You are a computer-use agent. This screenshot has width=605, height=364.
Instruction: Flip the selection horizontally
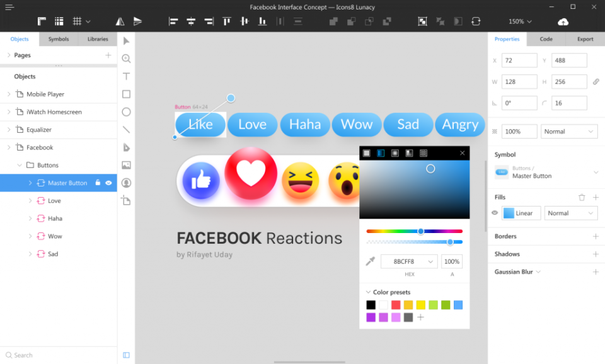point(120,21)
